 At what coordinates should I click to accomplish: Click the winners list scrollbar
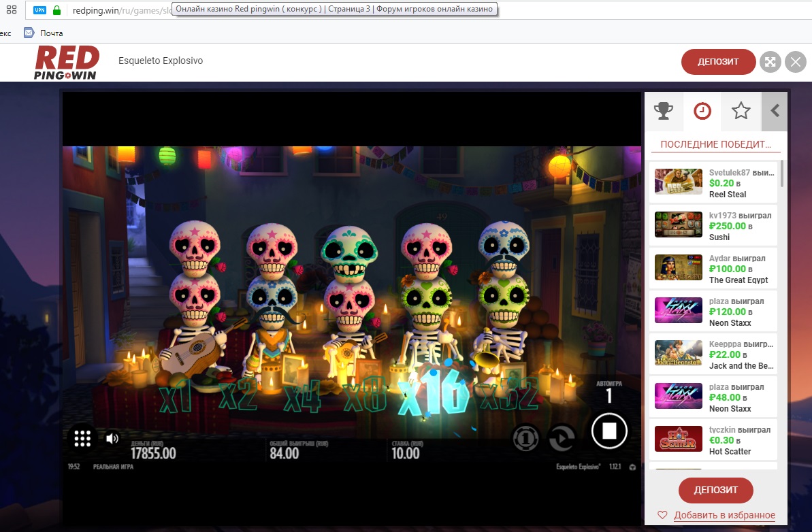coord(781,174)
